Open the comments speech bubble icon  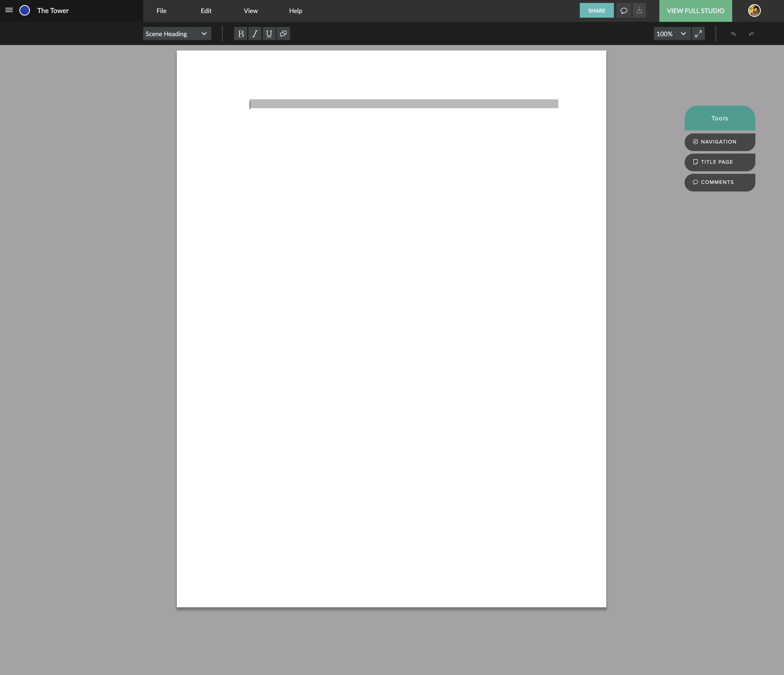tap(624, 11)
